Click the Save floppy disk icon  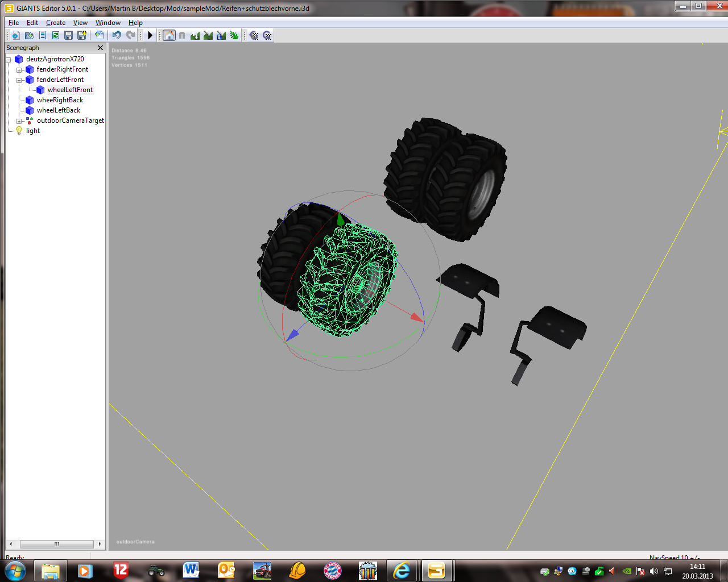pos(69,35)
